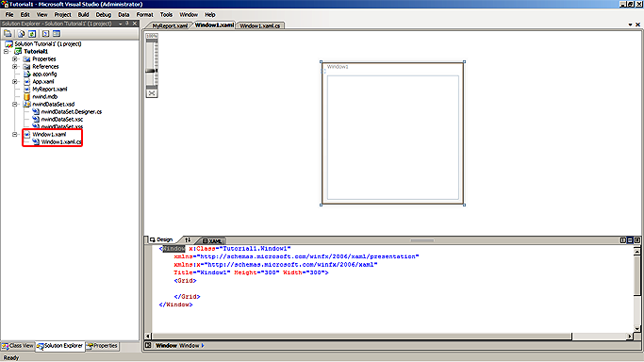Screen dimensions: 644x362
Task: Click the vertical split view icon
Action: pos(623,240)
